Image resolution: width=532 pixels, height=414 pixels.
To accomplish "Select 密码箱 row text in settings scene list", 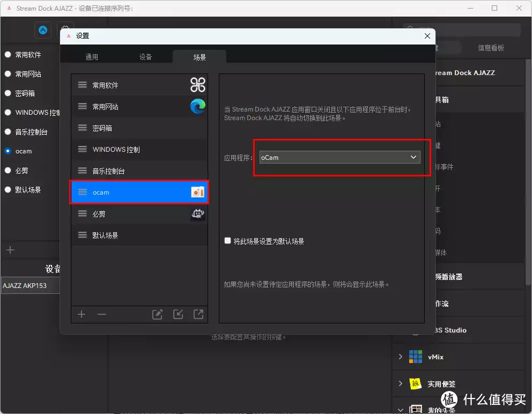I will pyautogui.click(x=102, y=128).
